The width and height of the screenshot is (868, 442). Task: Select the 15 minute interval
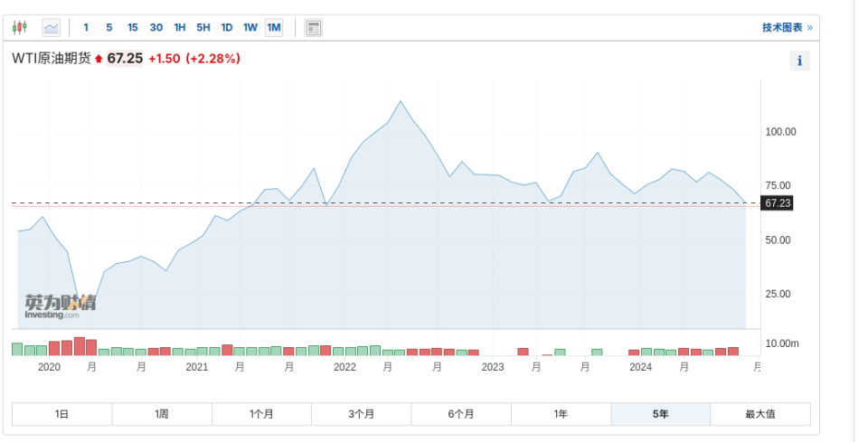pos(132,27)
